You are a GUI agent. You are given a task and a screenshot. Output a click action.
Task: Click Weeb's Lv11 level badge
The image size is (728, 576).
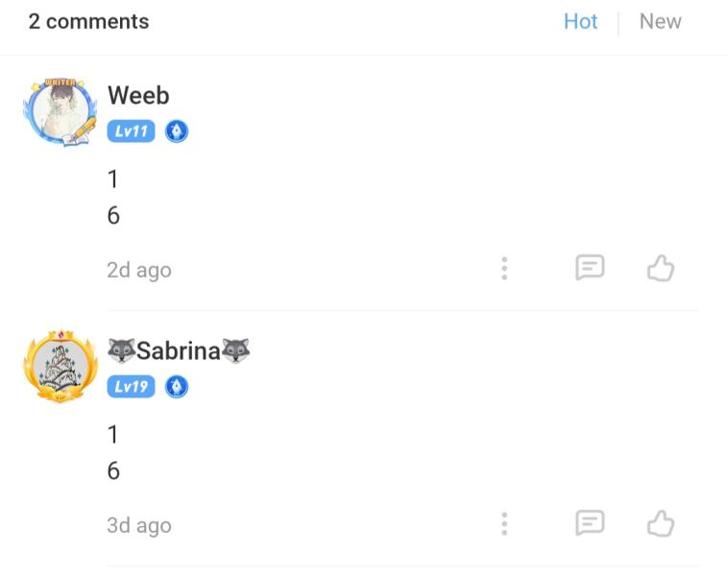[131, 132]
